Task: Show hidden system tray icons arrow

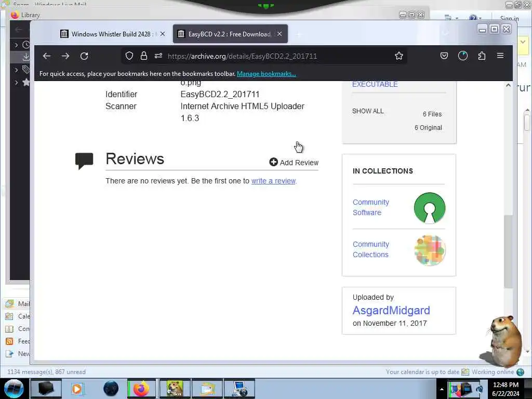Action: coord(442,389)
